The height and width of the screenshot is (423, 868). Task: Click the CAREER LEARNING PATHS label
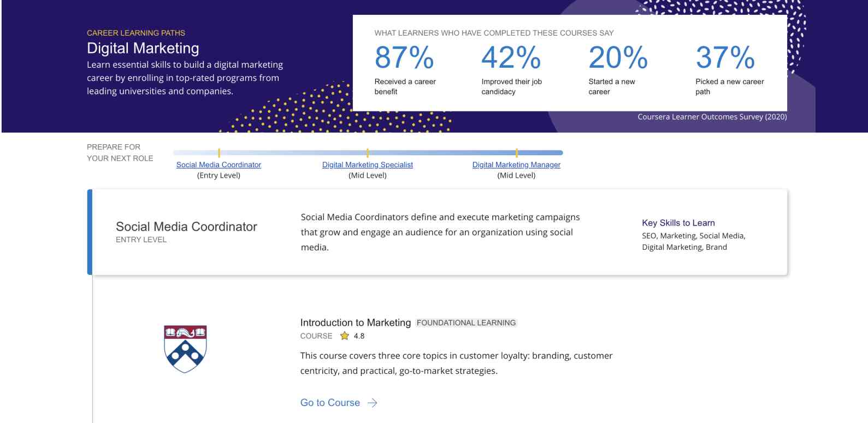(136, 33)
